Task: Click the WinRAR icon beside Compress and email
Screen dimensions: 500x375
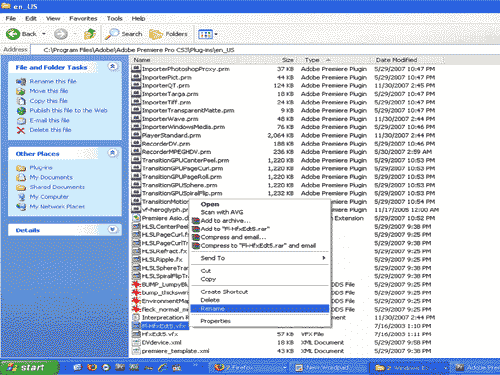Action: (x=196, y=237)
